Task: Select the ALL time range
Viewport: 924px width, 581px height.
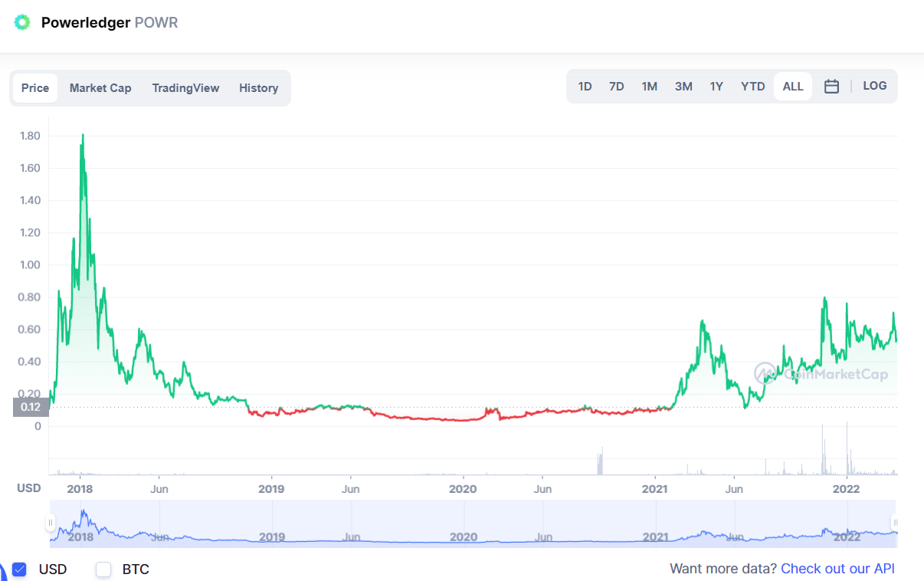Action: click(793, 87)
